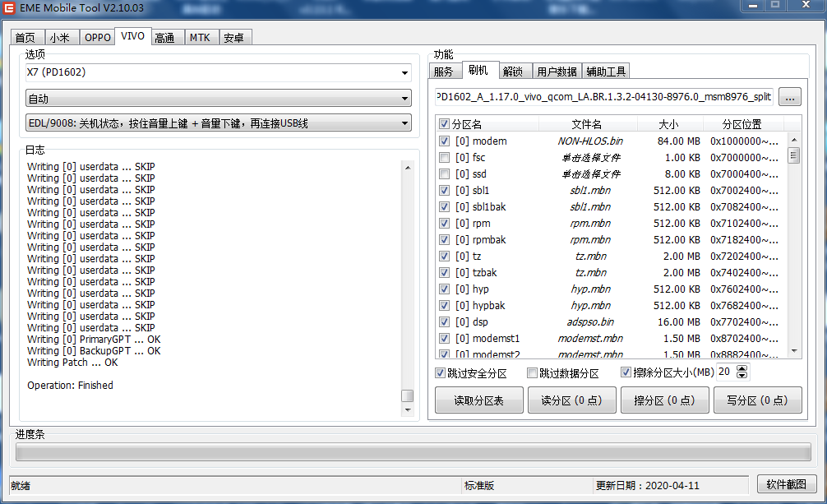
Task: Uncheck the rpmbak partition checkbox
Action: [x=444, y=239]
